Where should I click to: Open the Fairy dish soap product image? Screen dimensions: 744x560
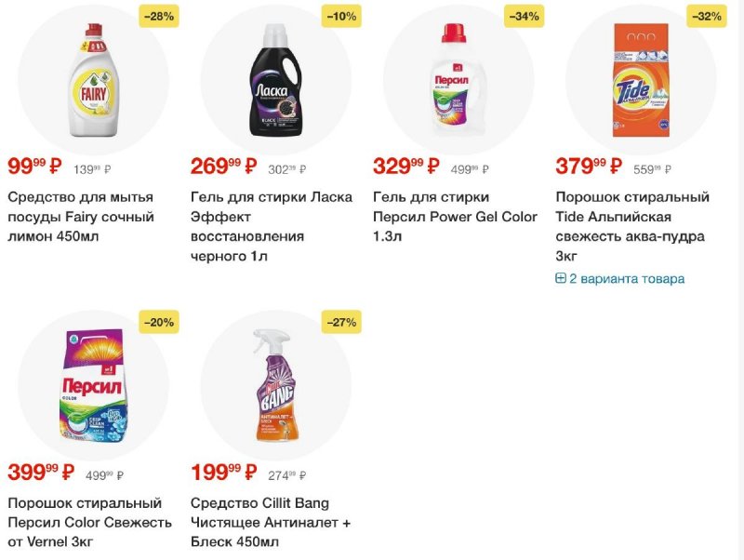click(94, 80)
